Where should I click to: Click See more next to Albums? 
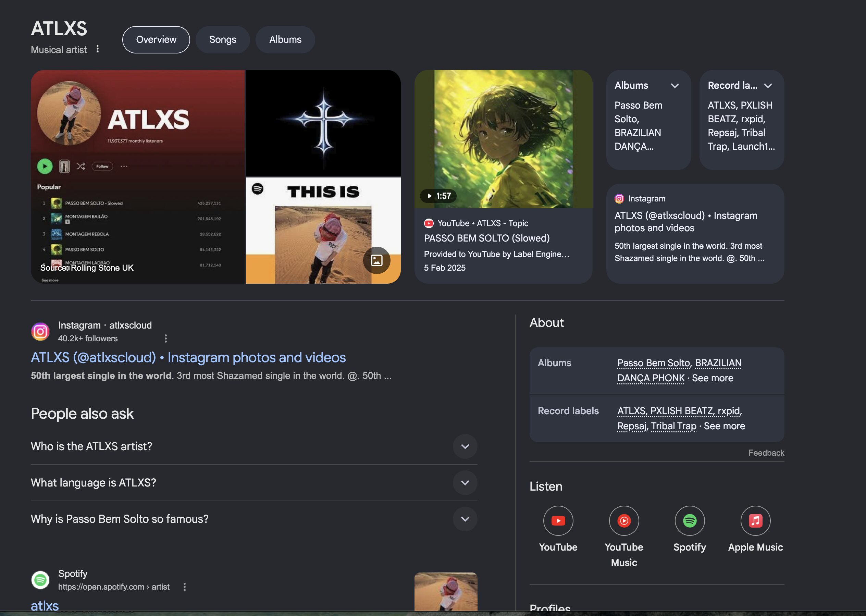point(713,378)
